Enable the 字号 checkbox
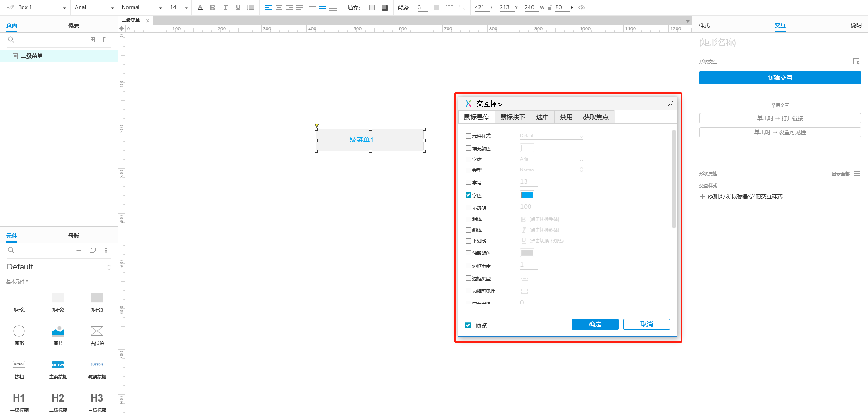 pyautogui.click(x=468, y=182)
